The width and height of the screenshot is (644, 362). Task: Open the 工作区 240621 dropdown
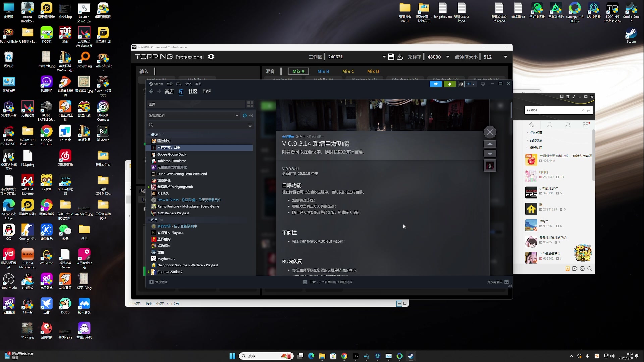[357, 57]
